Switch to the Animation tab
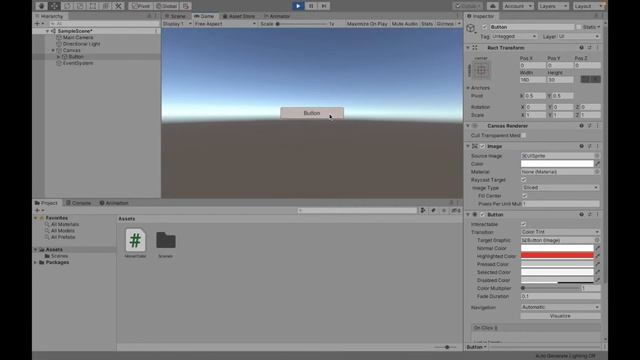The height and width of the screenshot is (360, 640). pyautogui.click(x=114, y=203)
